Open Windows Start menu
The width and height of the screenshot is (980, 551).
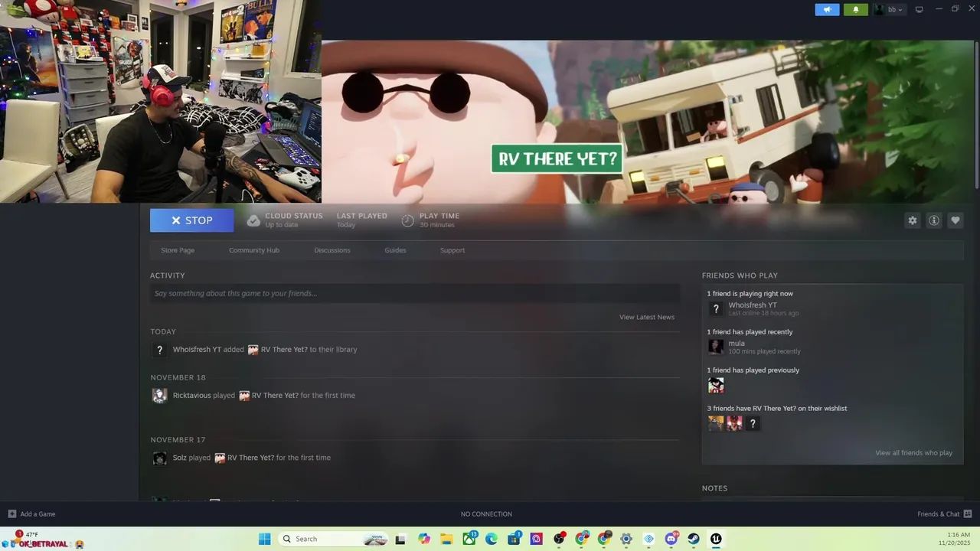(265, 539)
